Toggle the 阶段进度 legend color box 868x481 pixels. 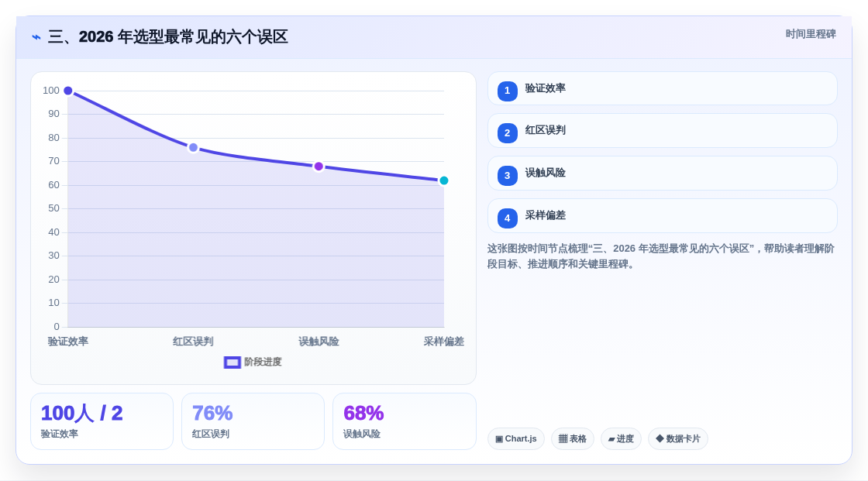coord(232,362)
